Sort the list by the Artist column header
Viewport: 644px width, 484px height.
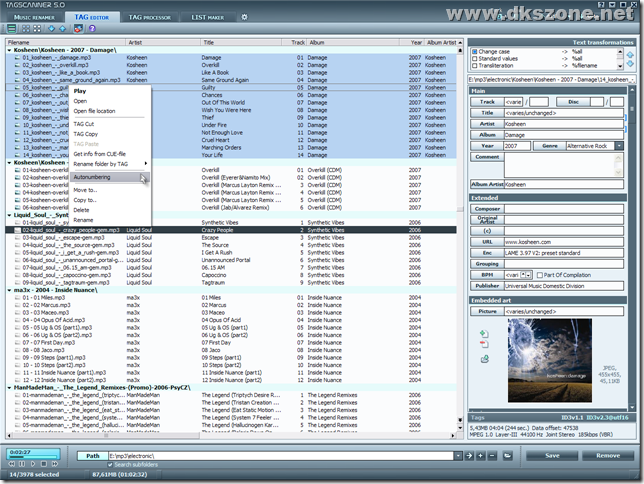(x=163, y=42)
